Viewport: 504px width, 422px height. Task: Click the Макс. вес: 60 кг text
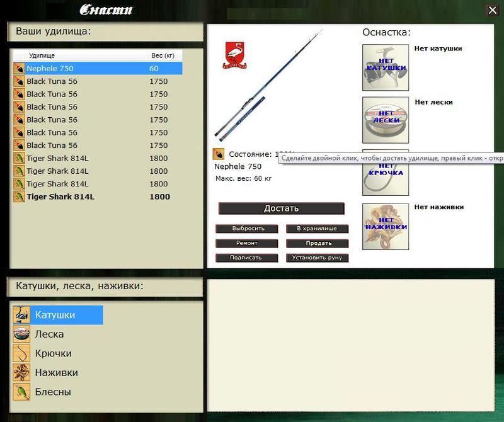coord(243,178)
